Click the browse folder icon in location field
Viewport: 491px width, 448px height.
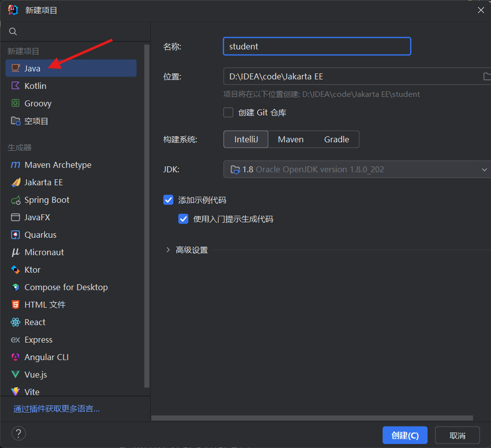[487, 76]
